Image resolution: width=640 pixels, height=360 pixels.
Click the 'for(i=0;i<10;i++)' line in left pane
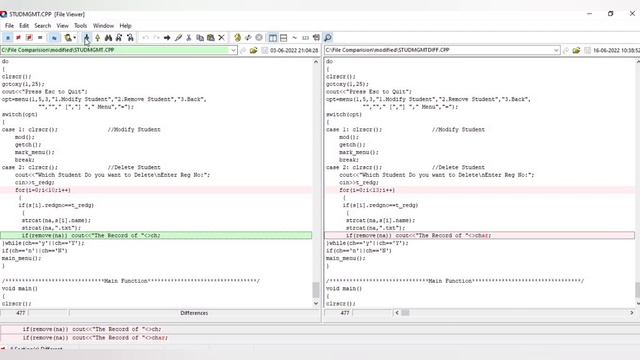coord(156,190)
